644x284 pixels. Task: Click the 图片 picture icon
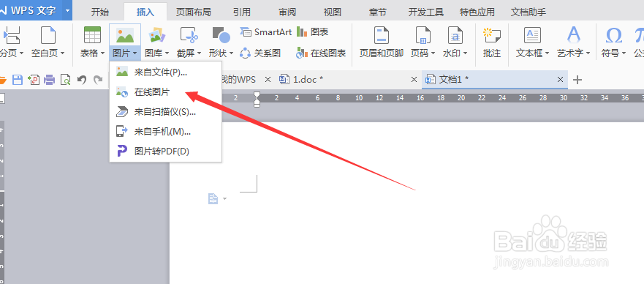click(125, 35)
